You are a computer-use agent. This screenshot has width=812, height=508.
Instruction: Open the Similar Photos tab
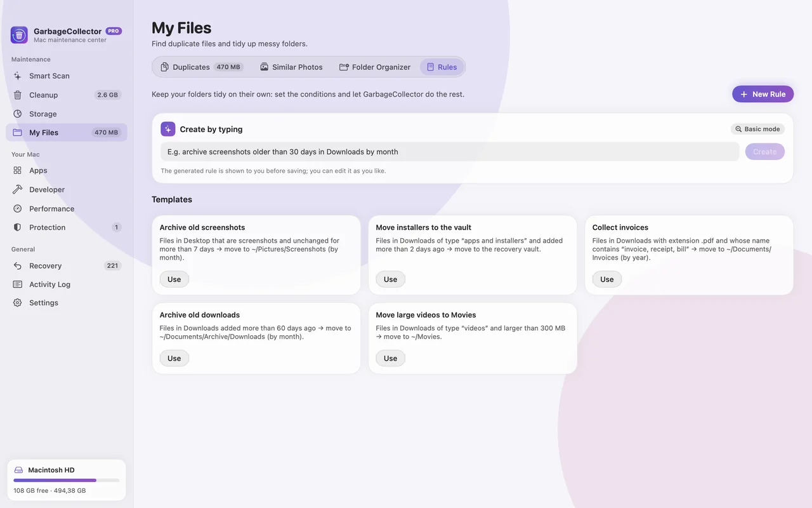click(x=291, y=67)
